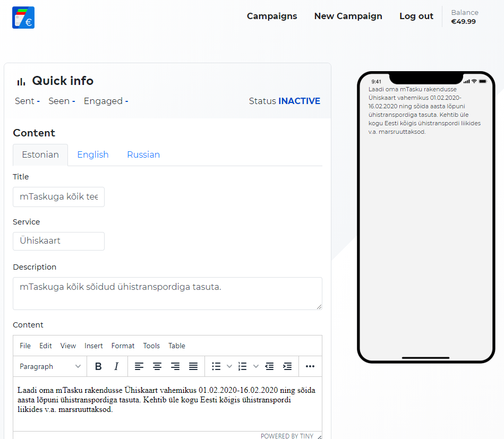Click the Description textarea resize grip
This screenshot has width=504, height=439.
[319, 307]
